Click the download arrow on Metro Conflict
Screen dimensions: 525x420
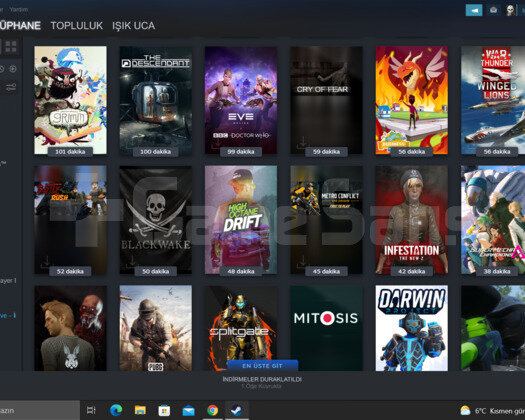303,262
